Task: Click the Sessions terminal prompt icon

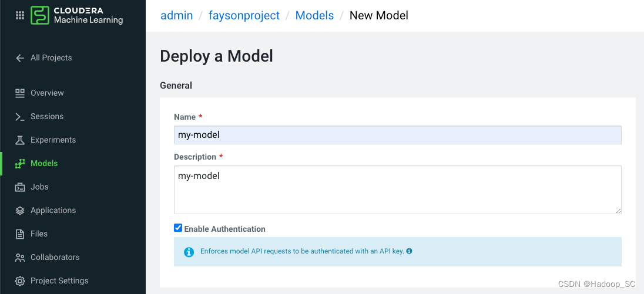Action: click(x=20, y=116)
